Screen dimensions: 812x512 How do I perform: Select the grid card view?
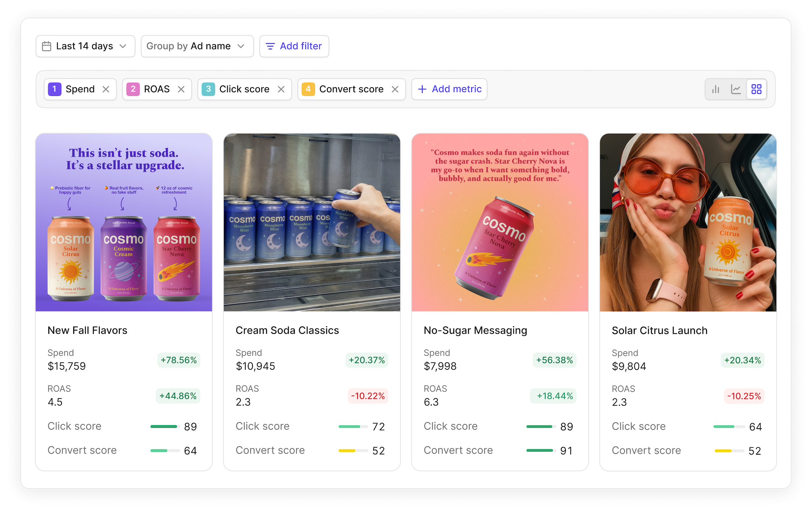[x=756, y=89]
